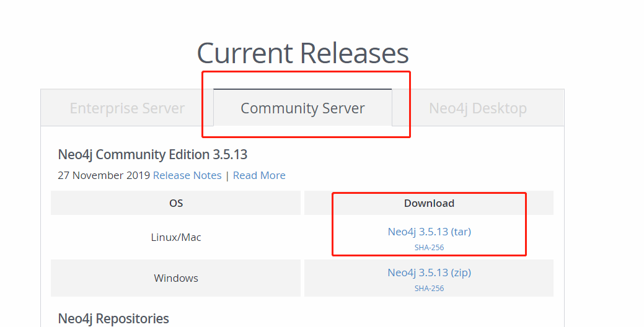This screenshot has height=327, width=644.
Task: Click the Linux/Mac OS cell
Action: coord(176,237)
